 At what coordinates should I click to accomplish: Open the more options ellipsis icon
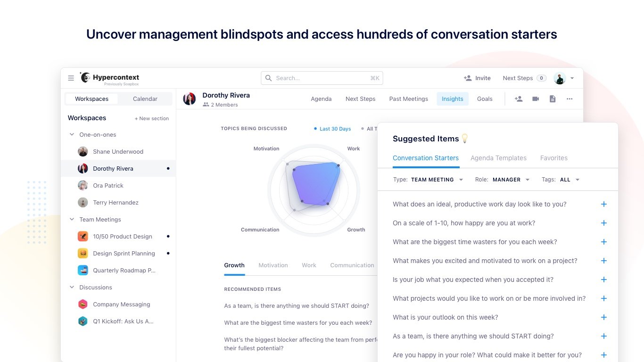click(x=570, y=99)
